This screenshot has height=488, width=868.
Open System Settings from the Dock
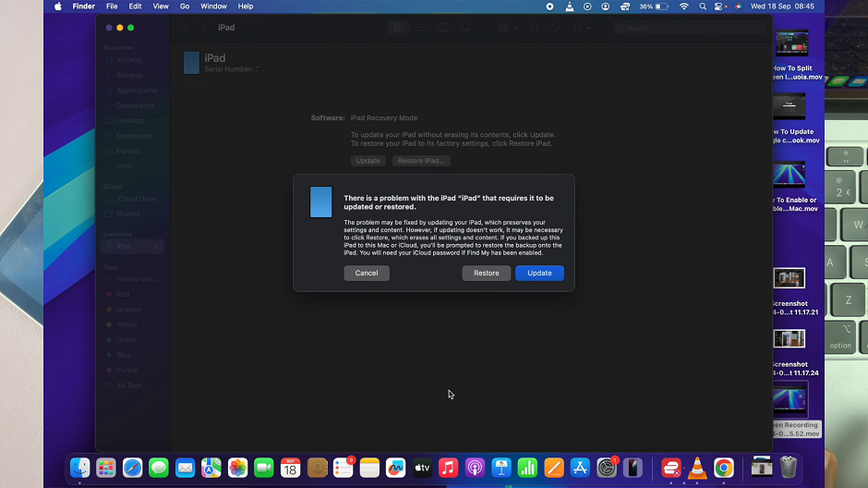tap(607, 468)
